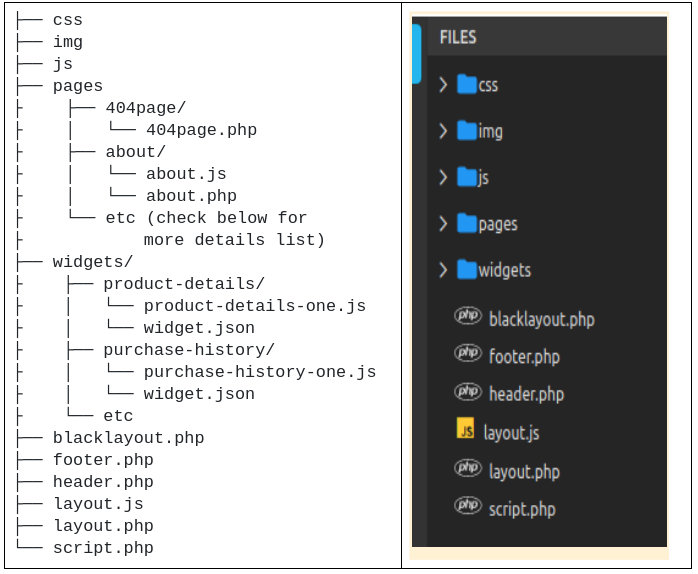Open the blacklayout.php file name
Screen dimensions: 698x574
tap(541, 319)
